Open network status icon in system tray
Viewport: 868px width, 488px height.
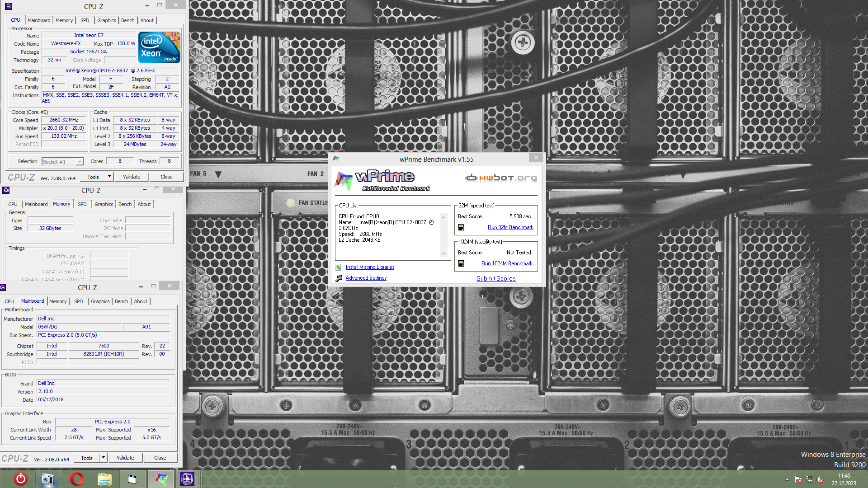809,479
